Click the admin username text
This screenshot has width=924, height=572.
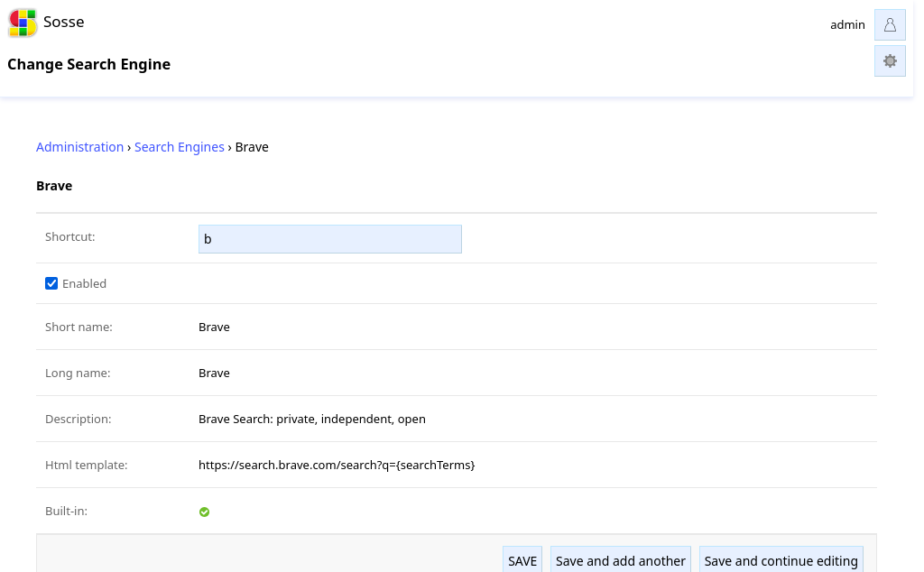tap(847, 24)
